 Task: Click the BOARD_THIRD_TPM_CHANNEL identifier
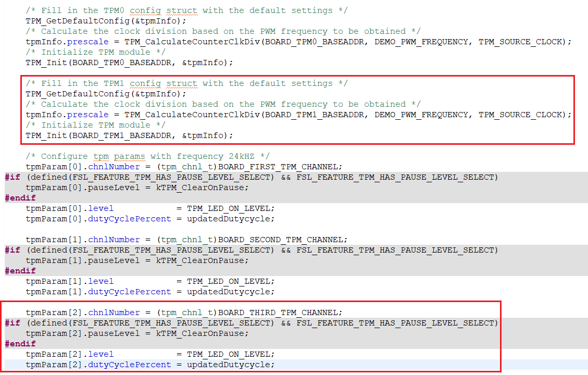(x=279, y=312)
